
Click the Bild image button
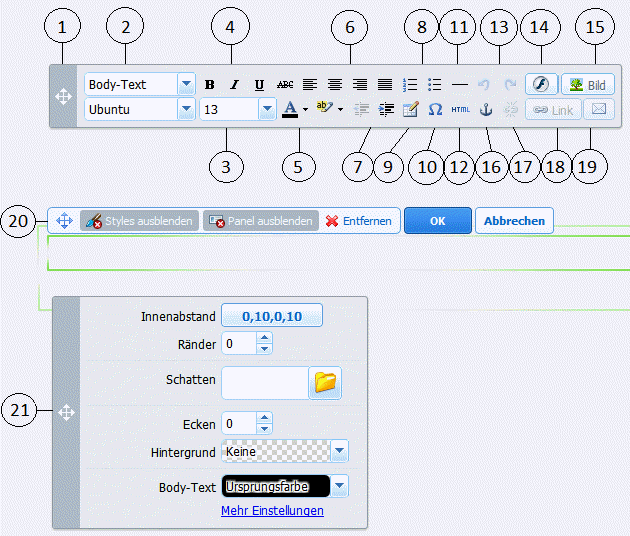point(588,84)
